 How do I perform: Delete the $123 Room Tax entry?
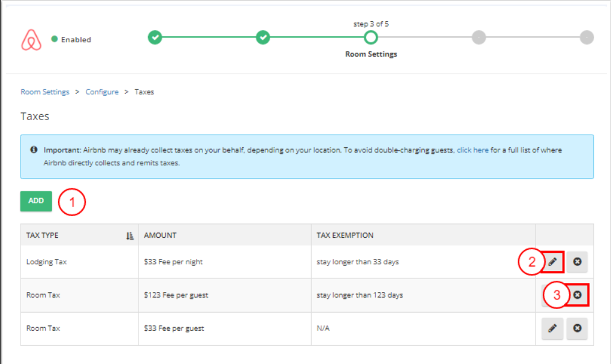click(577, 295)
